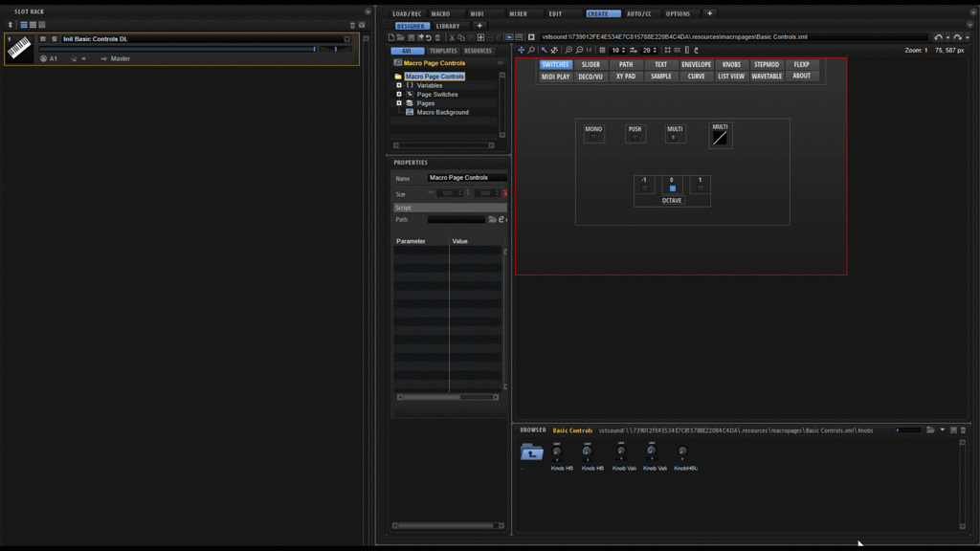Switch to the TEMPLATES tab

pos(442,50)
